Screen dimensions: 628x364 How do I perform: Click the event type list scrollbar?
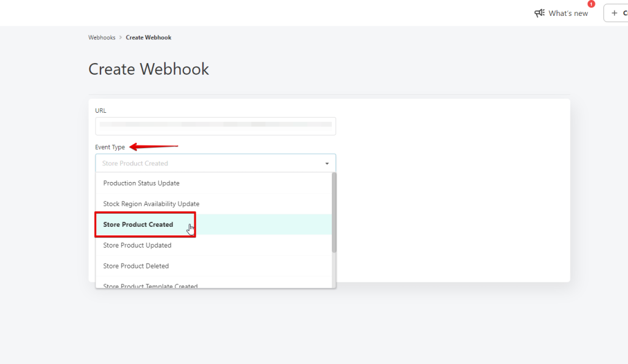click(334, 212)
